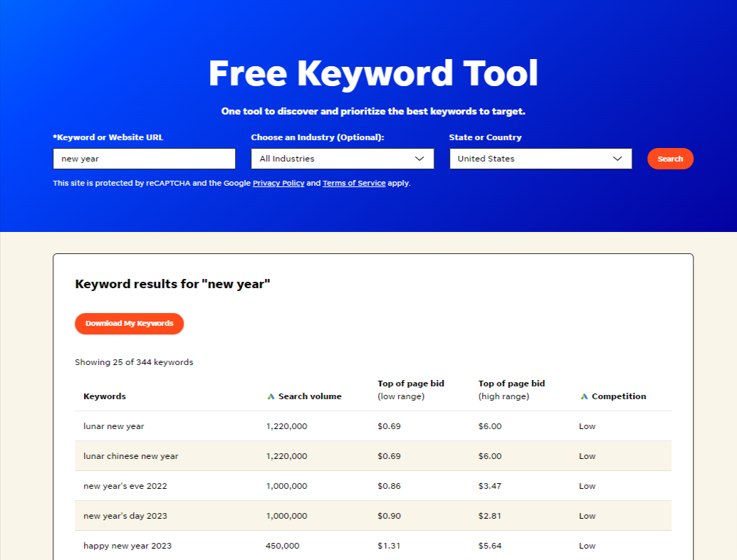The width and height of the screenshot is (737, 560).
Task: Click 1,220,000 volume for lunar new year
Action: click(x=287, y=426)
